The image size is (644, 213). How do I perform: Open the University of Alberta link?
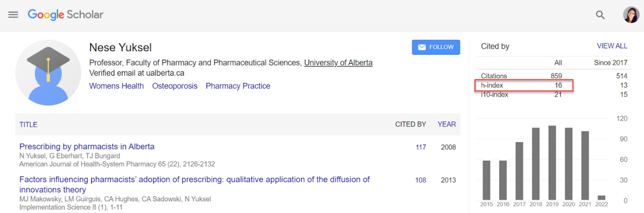(x=338, y=63)
